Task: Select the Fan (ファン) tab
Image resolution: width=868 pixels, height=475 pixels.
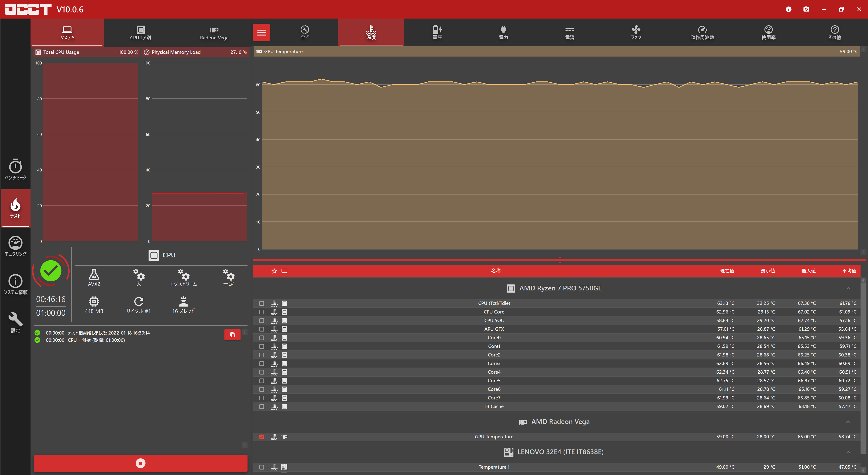Action: (x=636, y=32)
